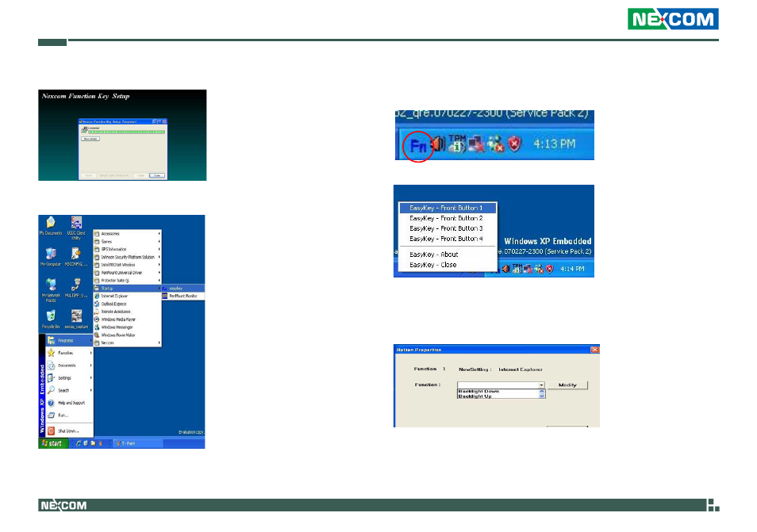Image resolution: width=757 pixels, height=532 pixels.
Task: Click the red security shield tray icon
Action: click(514, 146)
